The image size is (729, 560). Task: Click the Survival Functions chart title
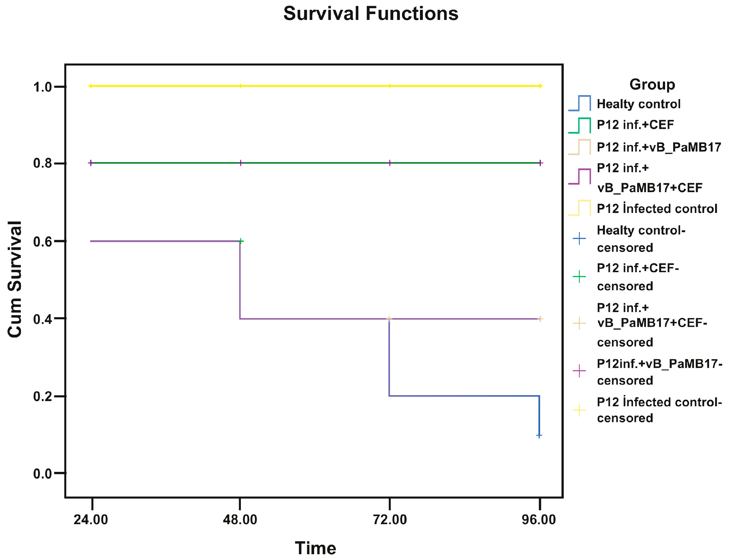(370, 14)
